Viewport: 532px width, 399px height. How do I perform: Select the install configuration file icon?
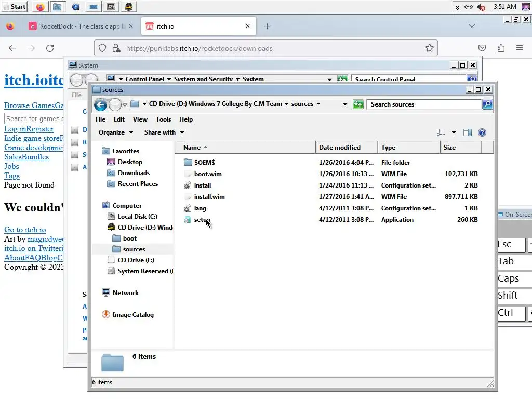(187, 185)
